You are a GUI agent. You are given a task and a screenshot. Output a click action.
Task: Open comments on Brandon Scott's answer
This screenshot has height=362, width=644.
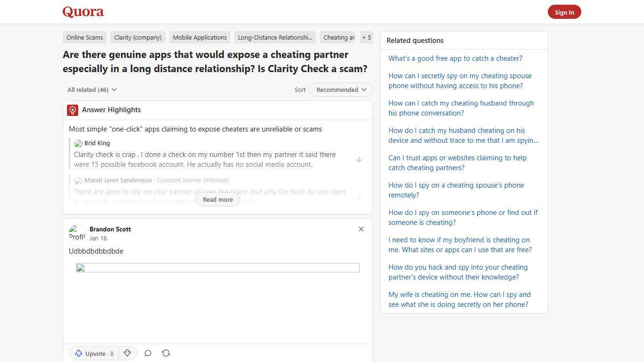point(148,353)
